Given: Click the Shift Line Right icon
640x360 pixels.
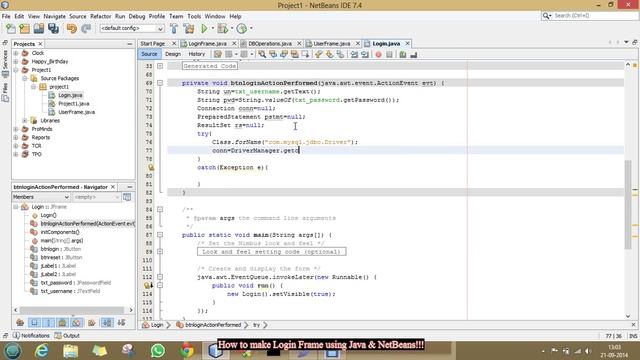Looking at the screenshot, I should (x=365, y=54).
